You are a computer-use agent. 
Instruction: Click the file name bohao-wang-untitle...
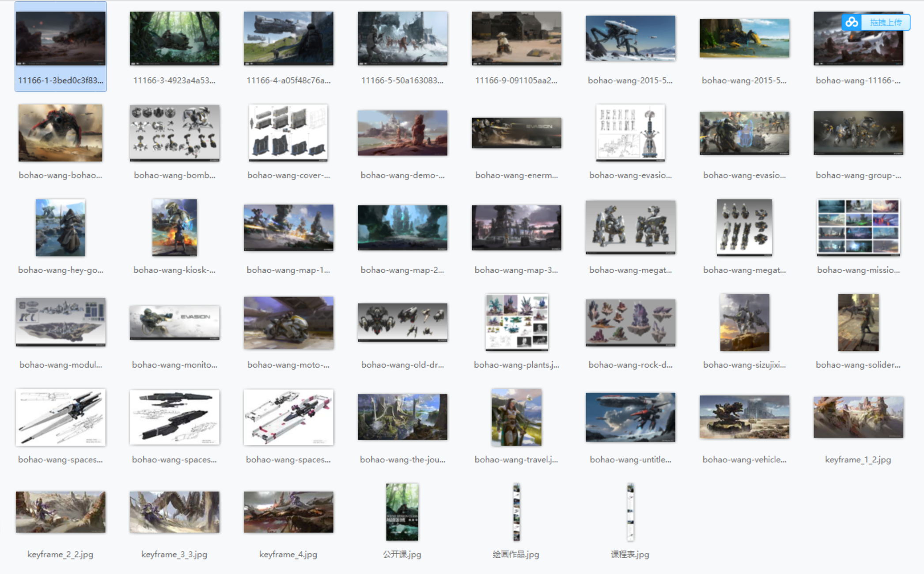click(630, 460)
